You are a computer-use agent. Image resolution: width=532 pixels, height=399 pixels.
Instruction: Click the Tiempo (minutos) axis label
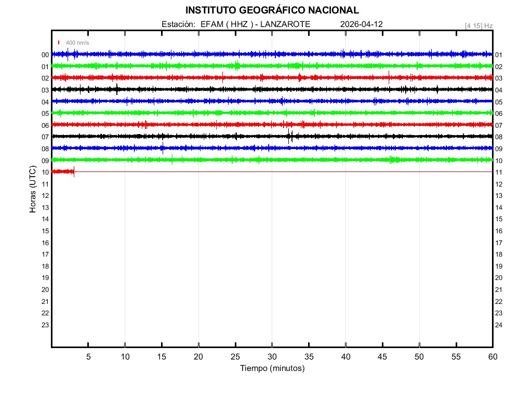[x=272, y=368]
